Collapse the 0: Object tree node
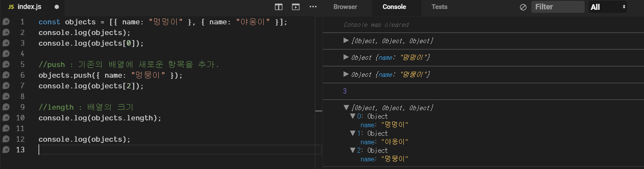The width and height of the screenshot is (644, 169). pyautogui.click(x=353, y=116)
